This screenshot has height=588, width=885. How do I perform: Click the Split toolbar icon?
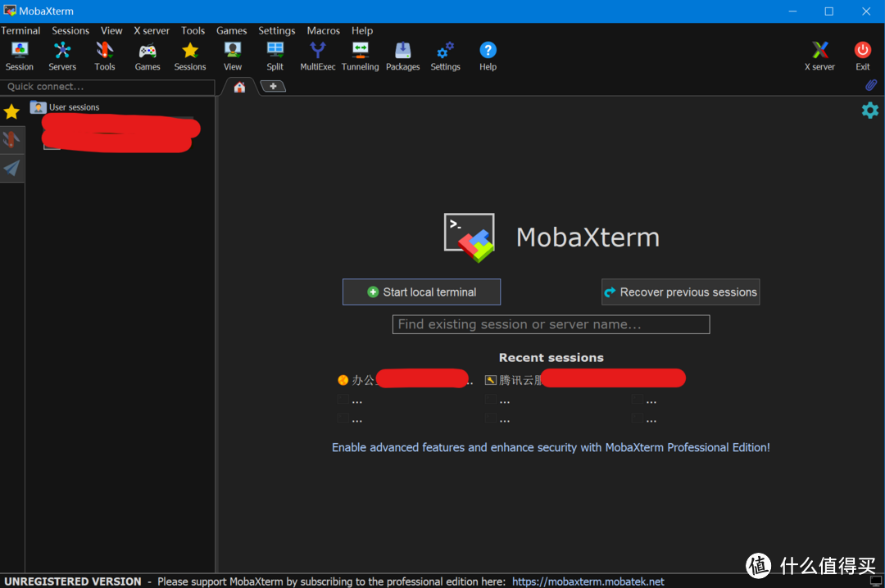click(x=275, y=57)
